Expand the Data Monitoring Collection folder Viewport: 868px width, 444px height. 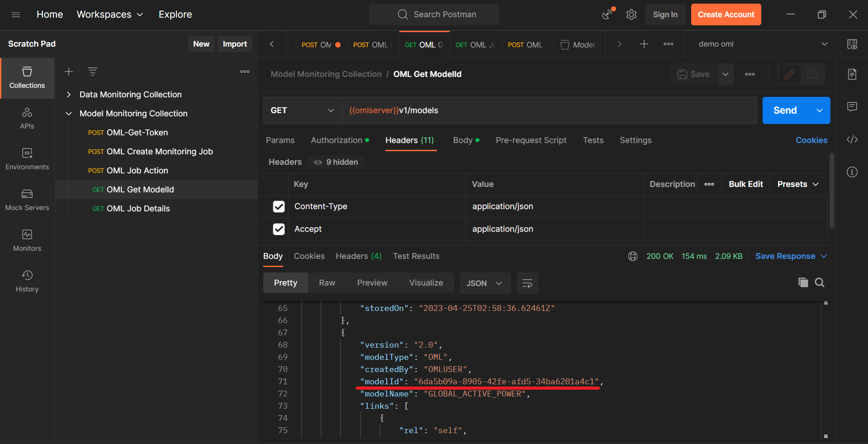point(69,95)
